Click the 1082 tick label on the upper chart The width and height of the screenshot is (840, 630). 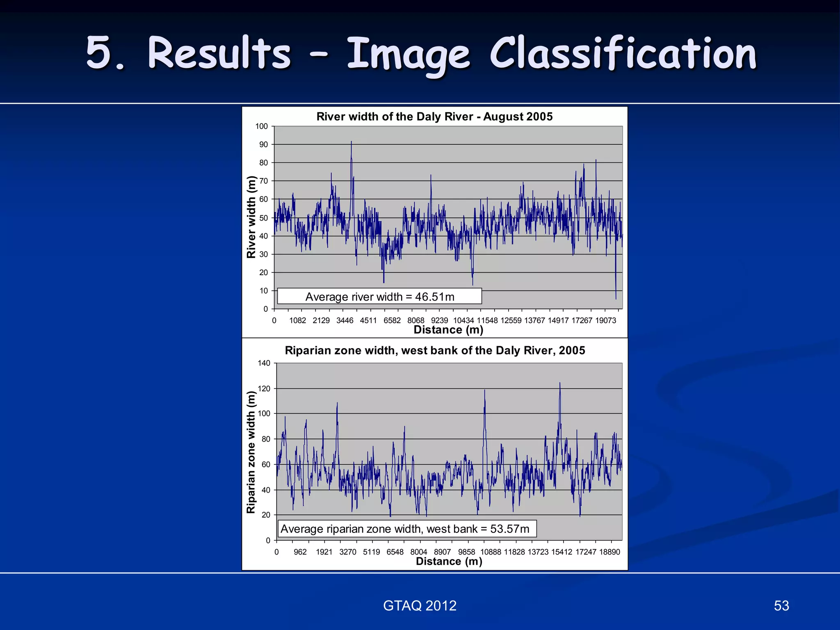(297, 320)
